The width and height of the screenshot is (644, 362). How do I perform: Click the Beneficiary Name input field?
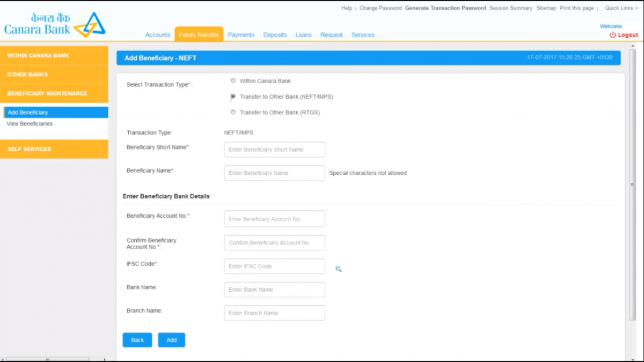tap(274, 173)
